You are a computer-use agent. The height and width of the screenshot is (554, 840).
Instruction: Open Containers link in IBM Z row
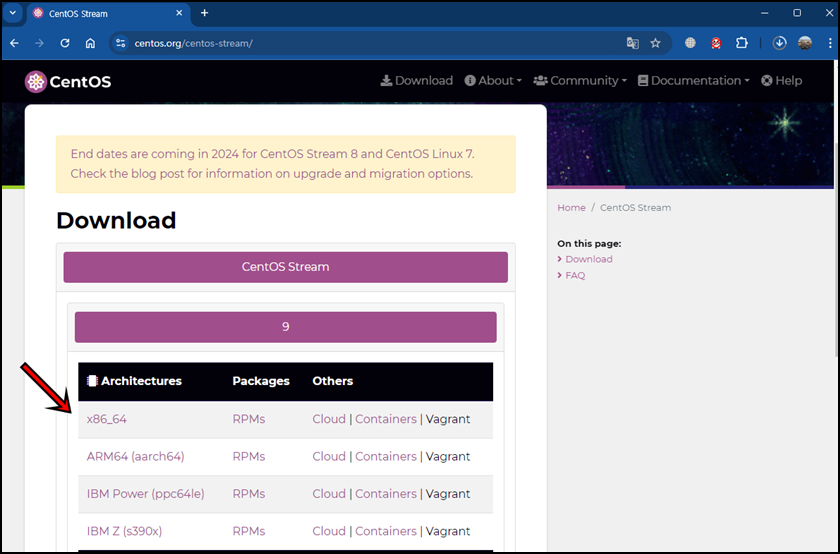(386, 531)
